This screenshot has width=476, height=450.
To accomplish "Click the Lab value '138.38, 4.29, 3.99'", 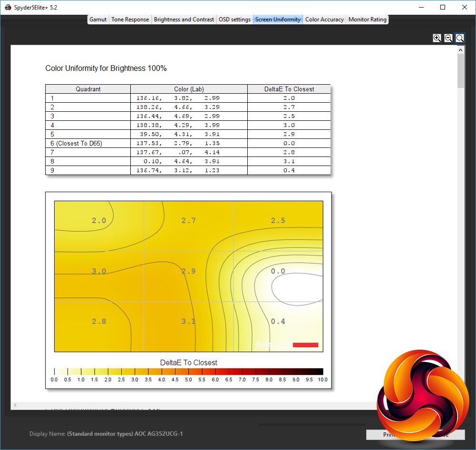I will [x=178, y=125].
